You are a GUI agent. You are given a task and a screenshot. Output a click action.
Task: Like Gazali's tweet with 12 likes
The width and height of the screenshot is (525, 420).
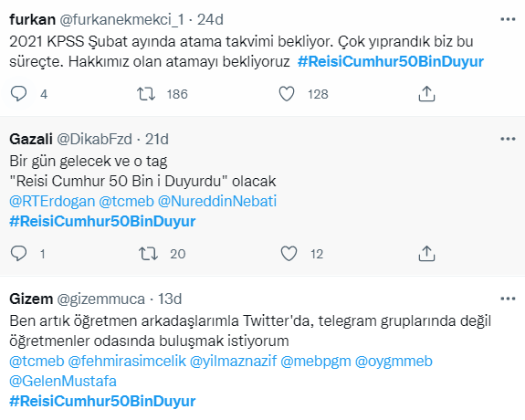(289, 254)
